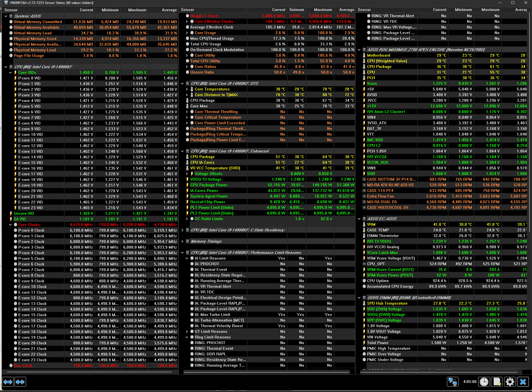Collapse the Core VIDs group
Viewport: 532px width, 392px height.
[10, 72]
